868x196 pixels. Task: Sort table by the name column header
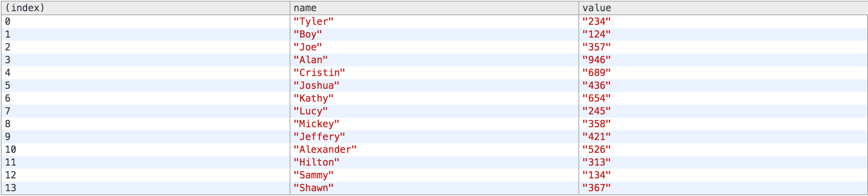click(434, 8)
